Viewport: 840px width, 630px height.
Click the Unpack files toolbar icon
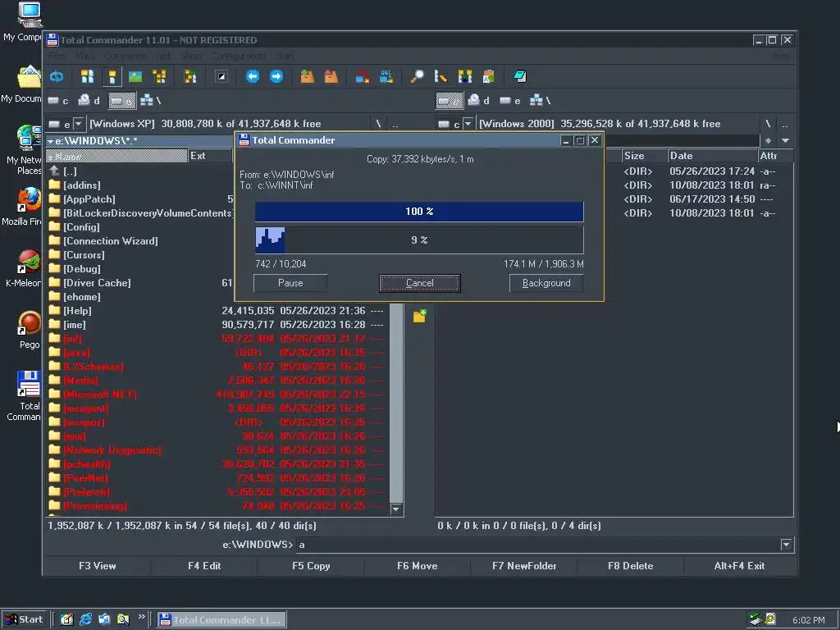(x=331, y=76)
